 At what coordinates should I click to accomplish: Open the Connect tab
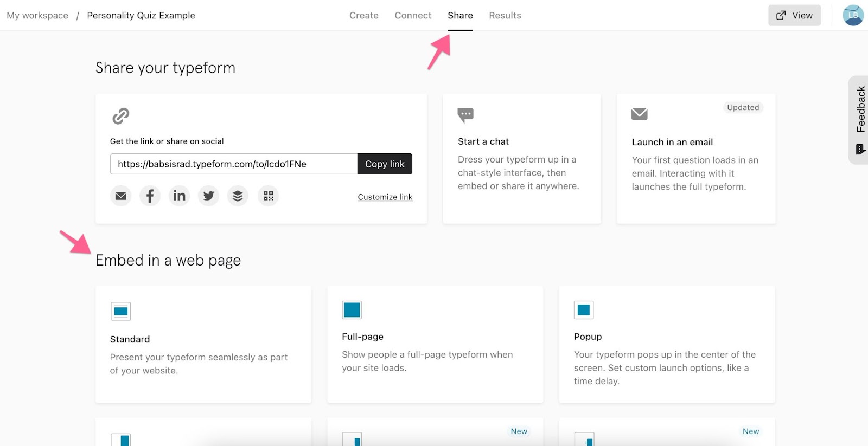point(413,15)
